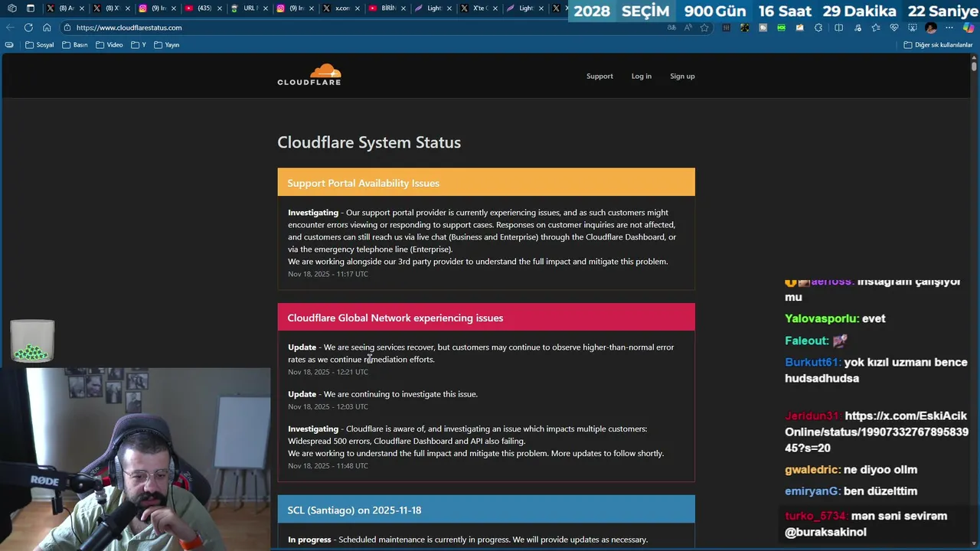The height and width of the screenshot is (551, 980).
Task: Open the Copilot icon
Action: [x=969, y=28]
